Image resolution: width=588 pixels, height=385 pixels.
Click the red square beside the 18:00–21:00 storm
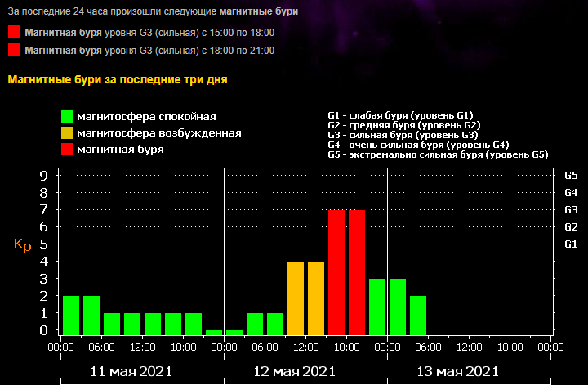(x=14, y=50)
